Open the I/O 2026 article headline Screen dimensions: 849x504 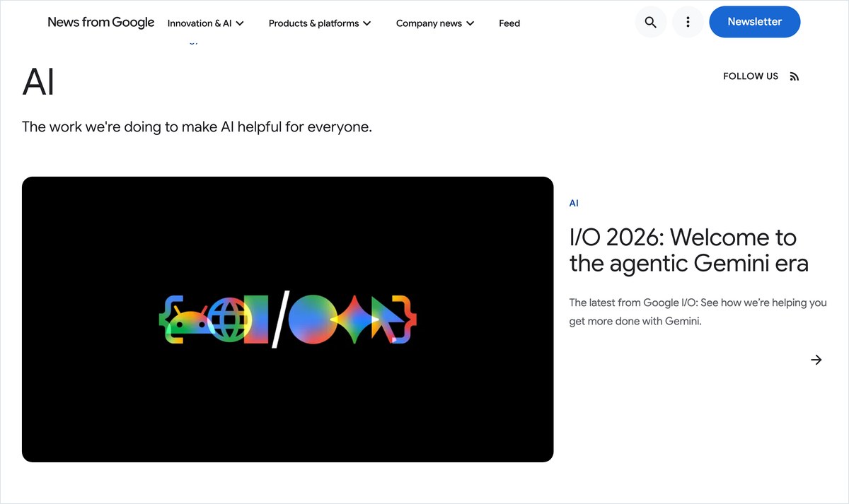[689, 250]
